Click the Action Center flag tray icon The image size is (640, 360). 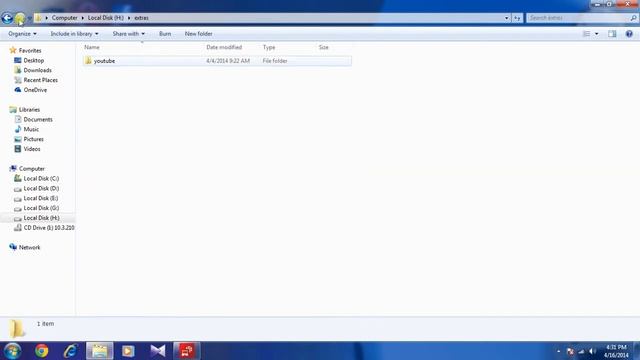coord(570,351)
